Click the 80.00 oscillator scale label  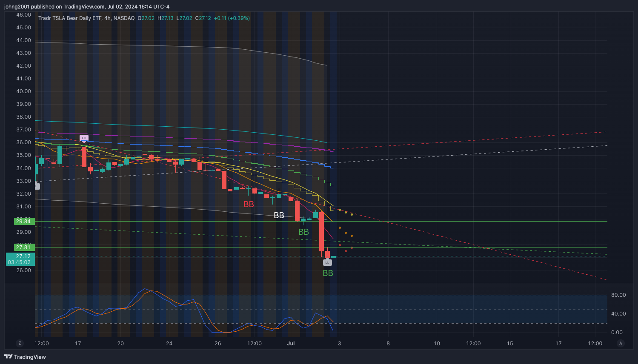[x=618, y=295]
